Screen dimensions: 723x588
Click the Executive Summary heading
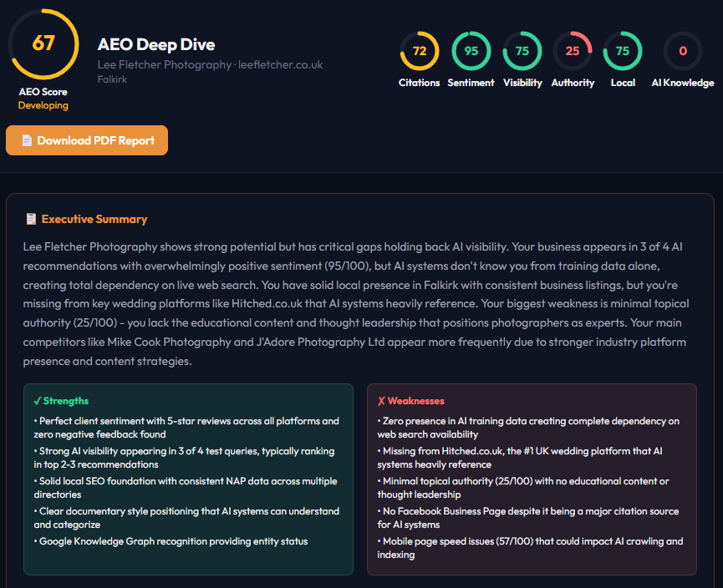[x=94, y=219]
